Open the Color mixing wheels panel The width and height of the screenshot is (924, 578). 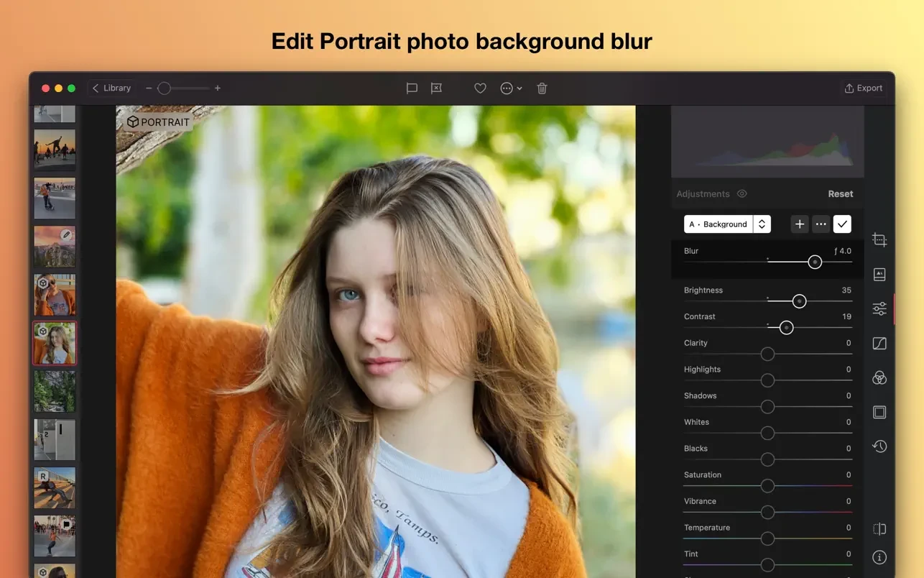tap(879, 377)
